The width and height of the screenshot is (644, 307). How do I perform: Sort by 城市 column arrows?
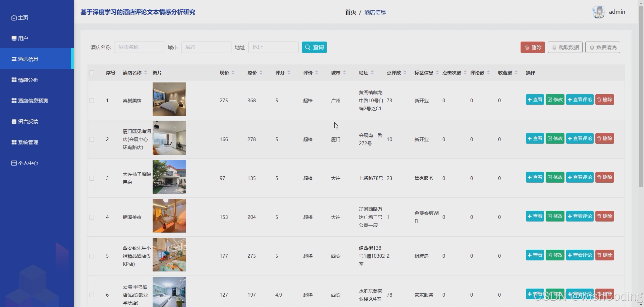344,73
